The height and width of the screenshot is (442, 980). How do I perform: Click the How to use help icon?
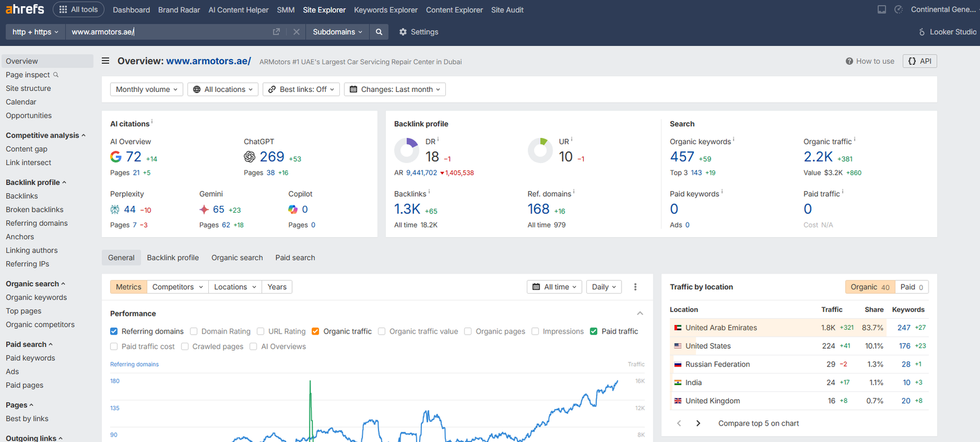850,61
